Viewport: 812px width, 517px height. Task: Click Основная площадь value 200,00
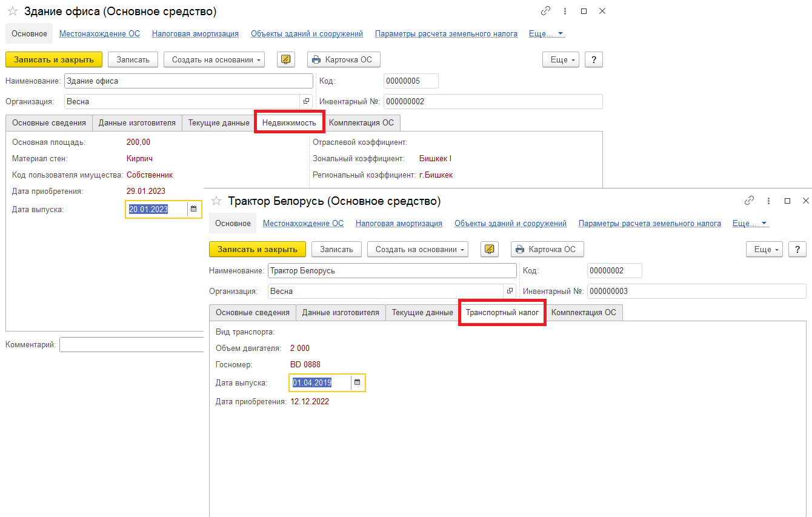(138, 142)
